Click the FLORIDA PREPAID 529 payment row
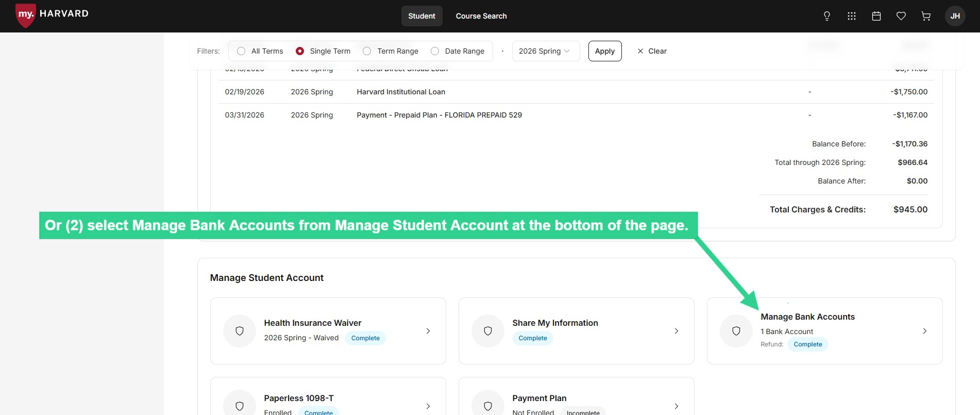 [440, 115]
